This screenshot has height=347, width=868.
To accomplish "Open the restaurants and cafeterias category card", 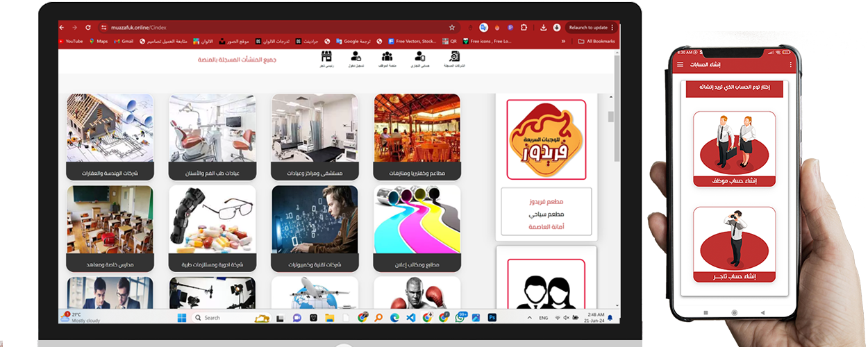I will coord(417,137).
